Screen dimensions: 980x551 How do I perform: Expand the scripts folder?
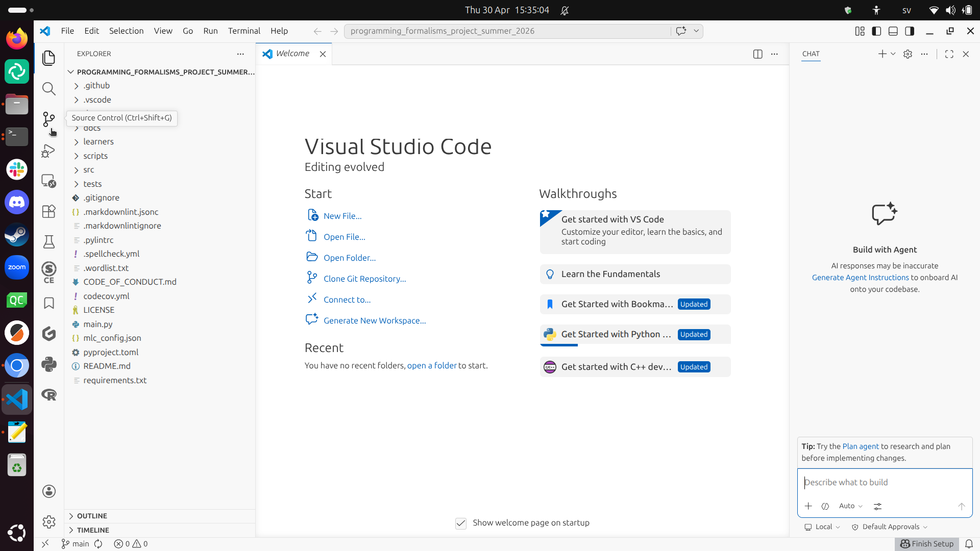[160, 156]
